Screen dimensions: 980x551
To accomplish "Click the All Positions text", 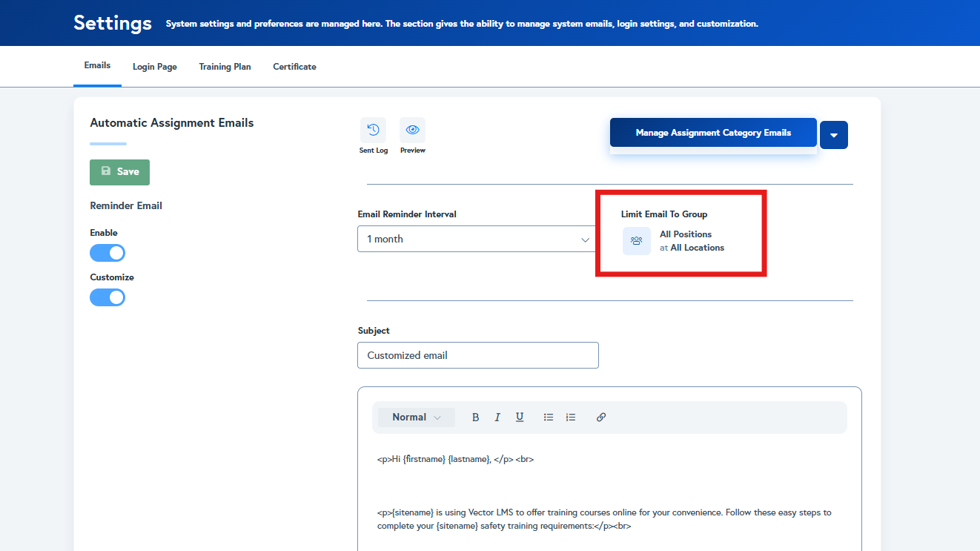I will tap(686, 234).
